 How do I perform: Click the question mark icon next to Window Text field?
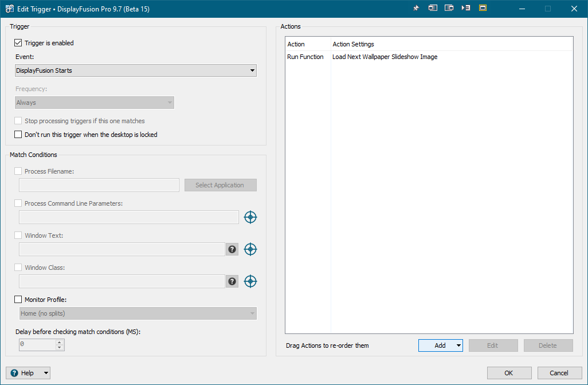tap(232, 249)
